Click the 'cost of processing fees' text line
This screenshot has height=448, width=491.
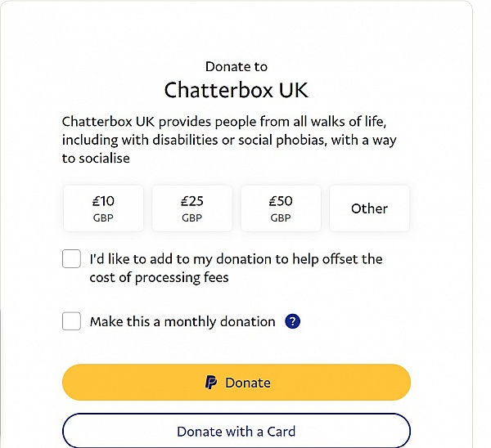(159, 278)
